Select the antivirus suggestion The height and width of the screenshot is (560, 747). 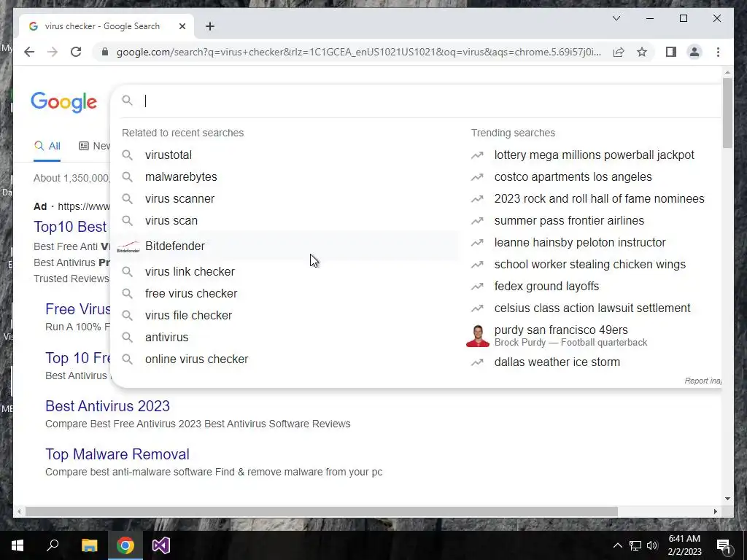[286, 337]
